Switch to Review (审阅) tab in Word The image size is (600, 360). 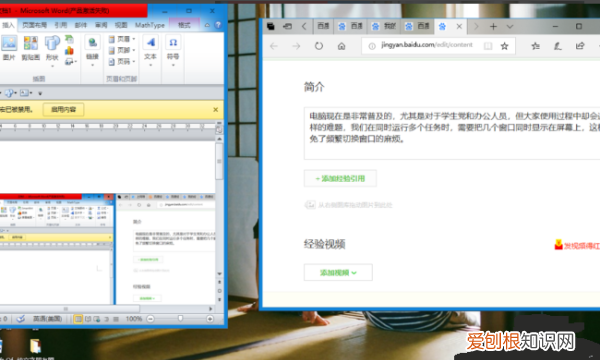(101, 25)
